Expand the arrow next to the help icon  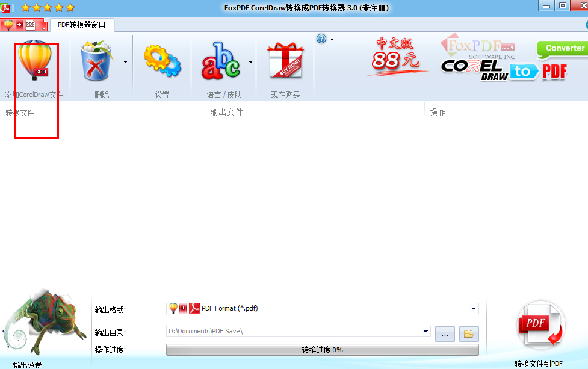332,39
